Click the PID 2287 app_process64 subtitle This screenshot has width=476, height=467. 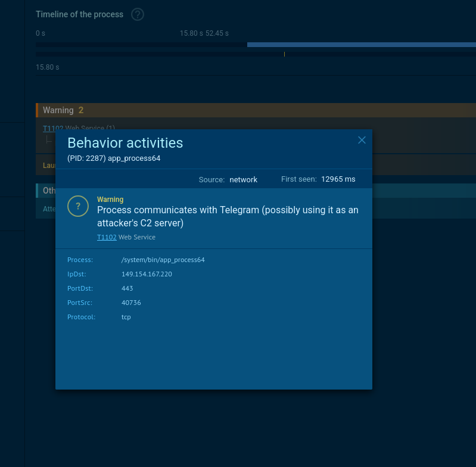coord(114,158)
